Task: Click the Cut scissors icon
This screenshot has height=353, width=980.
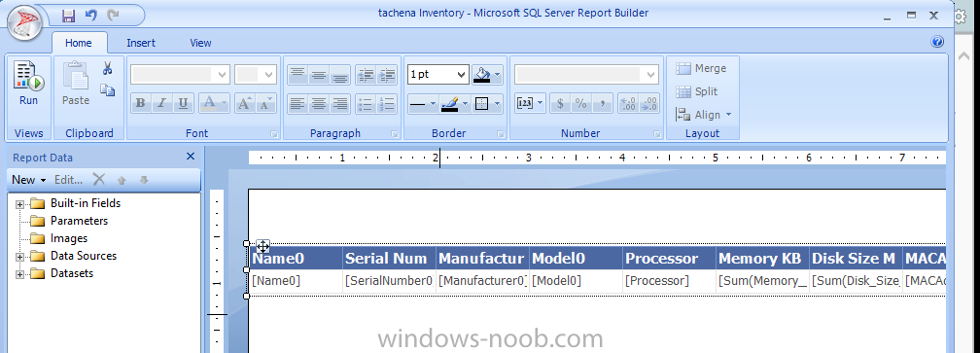Action: [x=108, y=69]
